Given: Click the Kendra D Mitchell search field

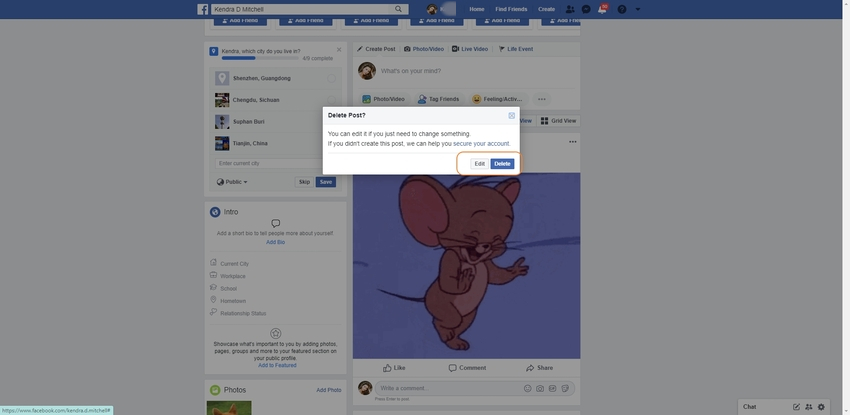Looking at the screenshot, I should tap(302, 9).
